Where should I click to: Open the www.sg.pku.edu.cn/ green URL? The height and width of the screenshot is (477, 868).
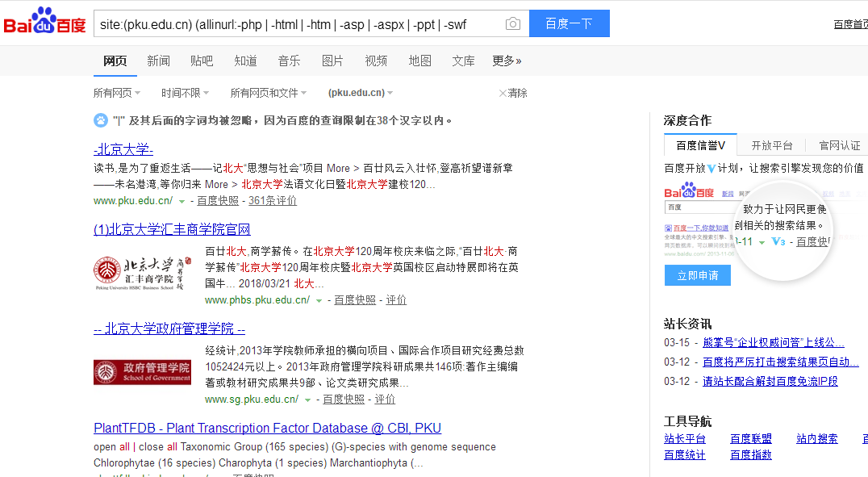pyautogui.click(x=252, y=399)
